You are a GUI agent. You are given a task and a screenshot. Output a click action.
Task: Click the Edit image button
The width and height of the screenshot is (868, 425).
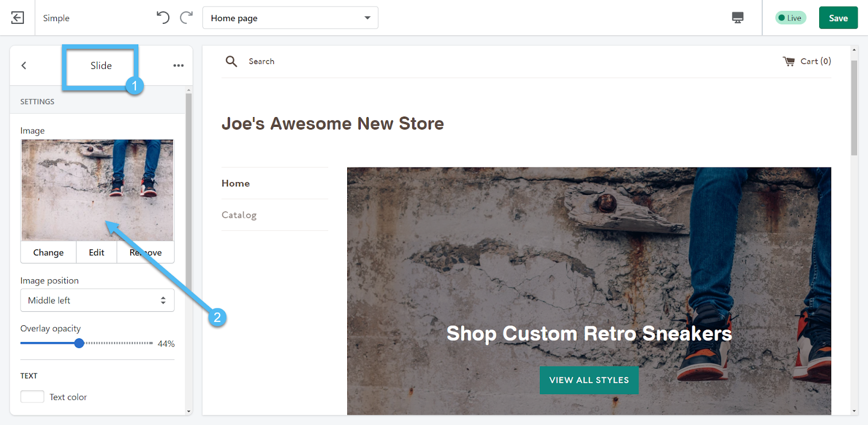pyautogui.click(x=97, y=253)
